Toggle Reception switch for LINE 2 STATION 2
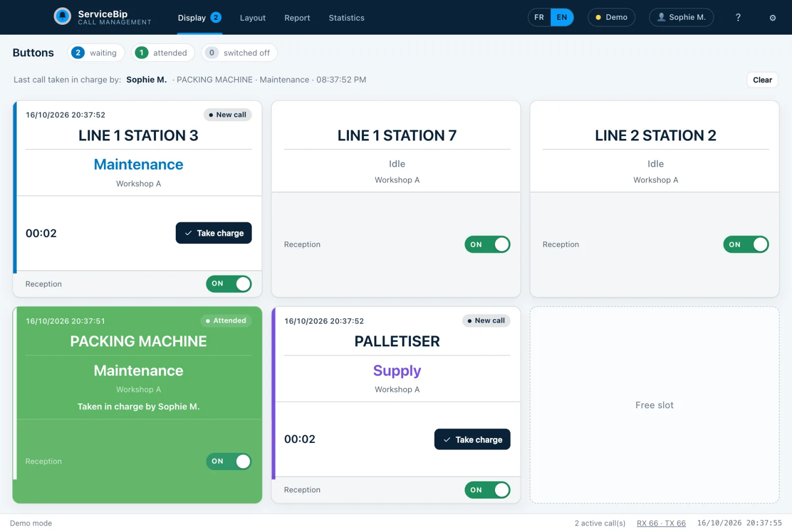The image size is (792, 532). [746, 244]
